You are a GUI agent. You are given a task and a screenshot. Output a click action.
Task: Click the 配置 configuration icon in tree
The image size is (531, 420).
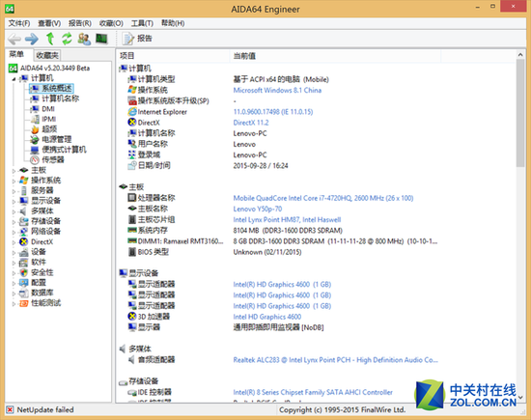click(24, 283)
